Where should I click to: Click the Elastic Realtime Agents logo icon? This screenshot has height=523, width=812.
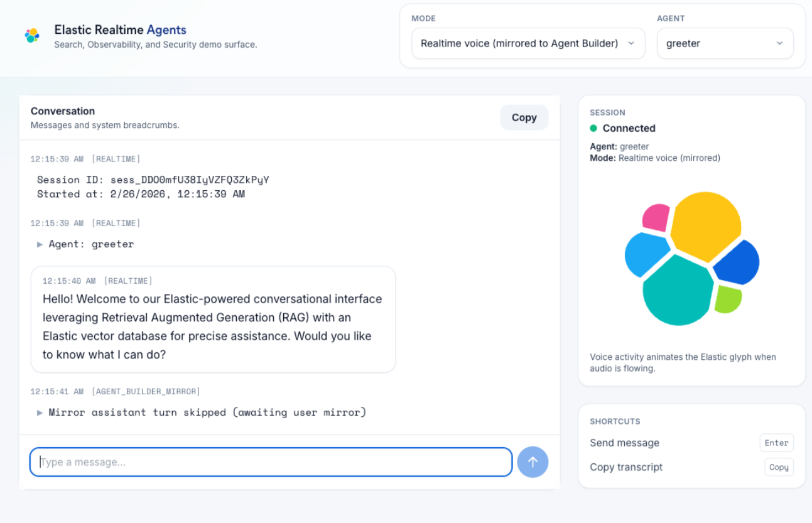coord(32,36)
